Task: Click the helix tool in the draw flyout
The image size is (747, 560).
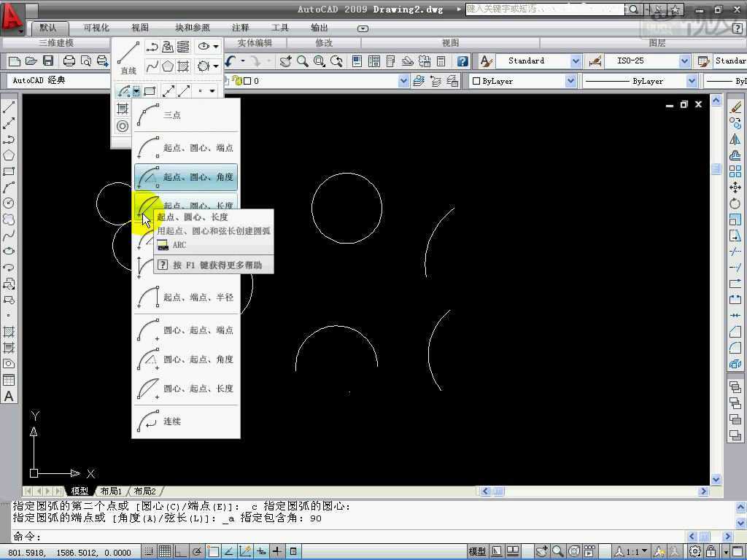Action: [x=183, y=47]
